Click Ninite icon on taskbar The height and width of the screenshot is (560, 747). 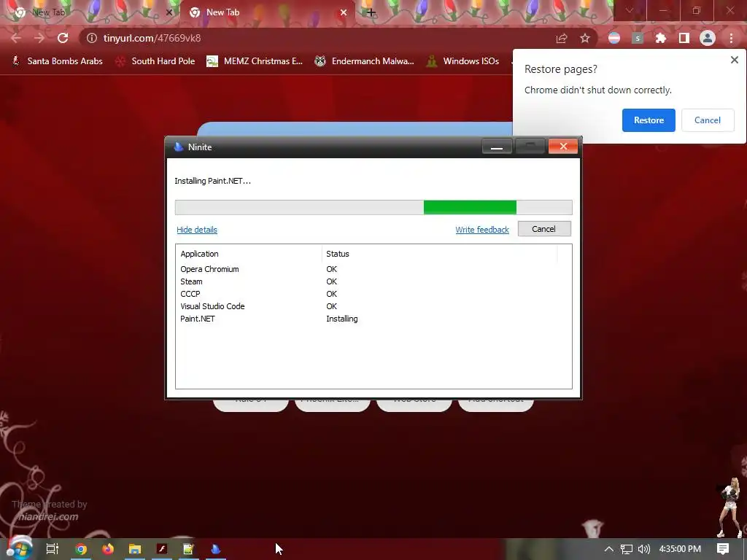coord(216,549)
